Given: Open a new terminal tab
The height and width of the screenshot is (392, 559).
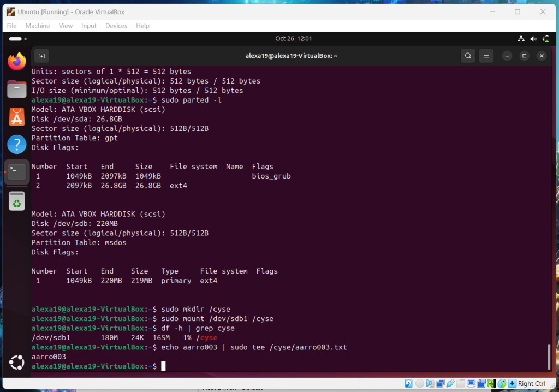Looking at the screenshot, I should pyautogui.click(x=41, y=56).
